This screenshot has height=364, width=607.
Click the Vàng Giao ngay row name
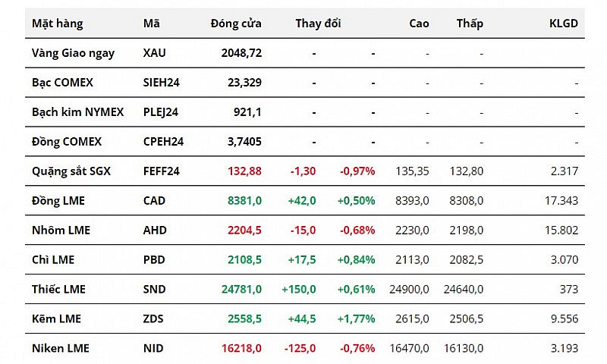pyautogui.click(x=73, y=53)
